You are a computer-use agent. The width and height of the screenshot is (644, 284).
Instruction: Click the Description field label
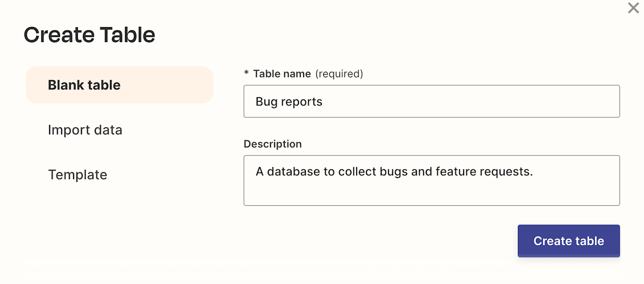[x=273, y=144]
